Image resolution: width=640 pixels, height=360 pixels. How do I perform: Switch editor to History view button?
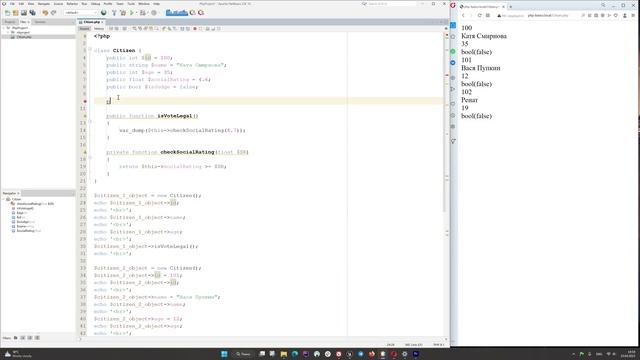99,29
